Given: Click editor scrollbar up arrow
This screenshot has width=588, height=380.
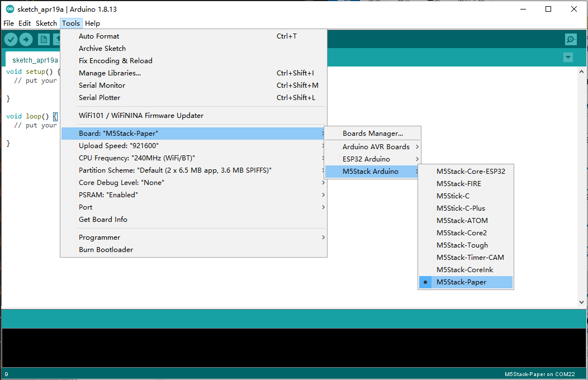Looking at the screenshot, I should click(581, 71).
